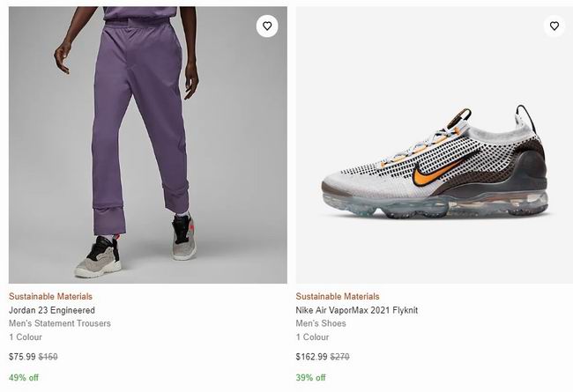This screenshot has height=392, width=573.
Task: Favourite the Jordan 23 Engineered trousers
Action: (x=267, y=26)
